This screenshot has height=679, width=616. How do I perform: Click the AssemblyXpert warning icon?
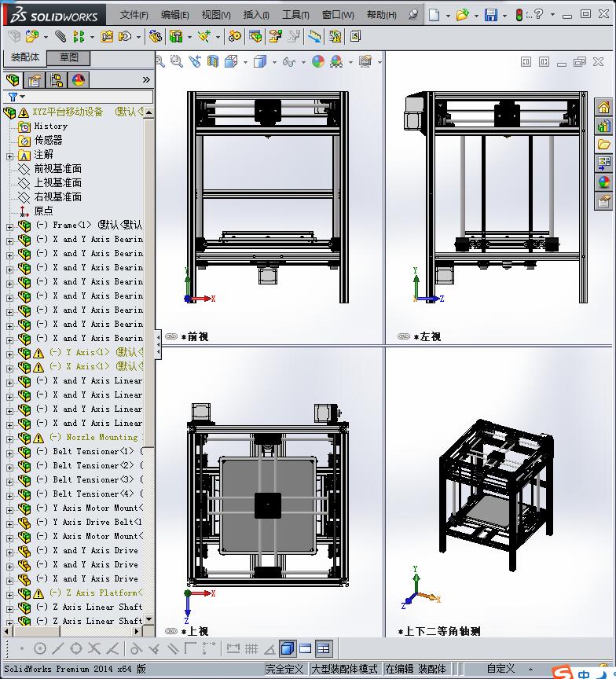[335, 36]
